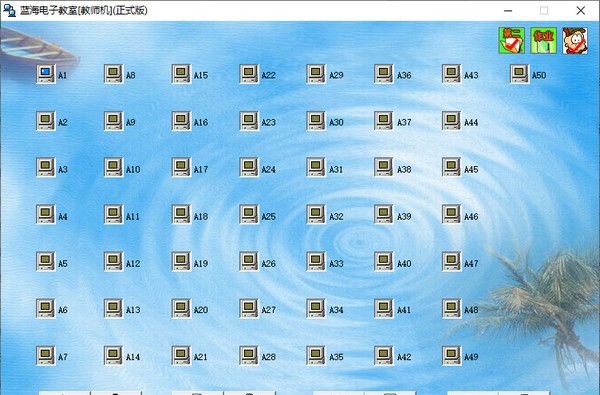Image resolution: width=600 pixels, height=395 pixels.
Task: Click student computer A9
Action: point(114,121)
